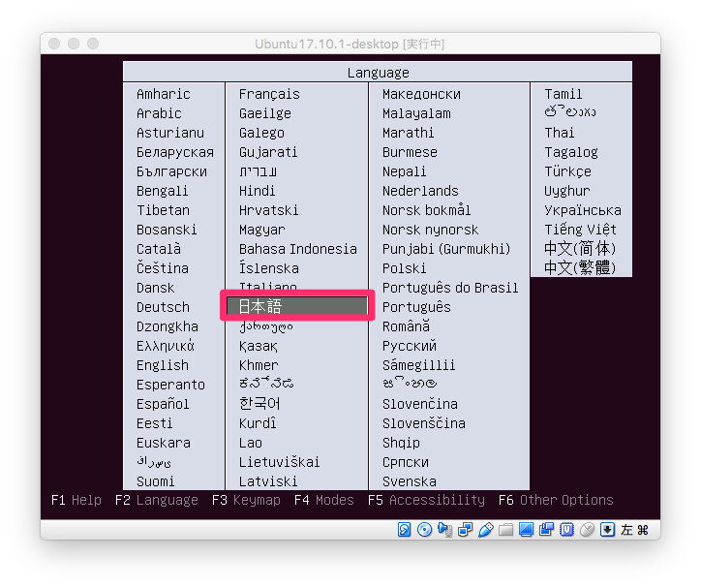Open the F4 Modes menu
The width and height of the screenshot is (701, 588).
click(323, 500)
